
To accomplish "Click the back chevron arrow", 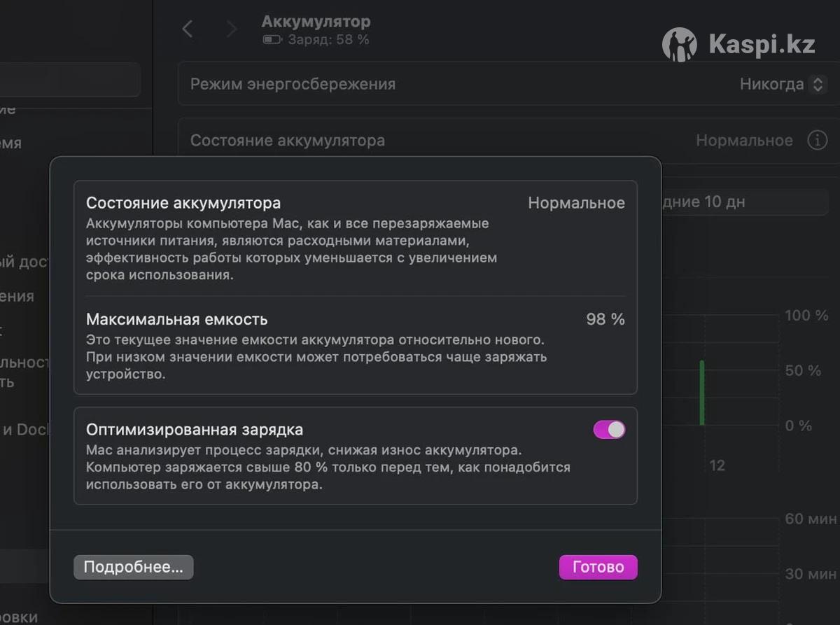I will tap(187, 29).
